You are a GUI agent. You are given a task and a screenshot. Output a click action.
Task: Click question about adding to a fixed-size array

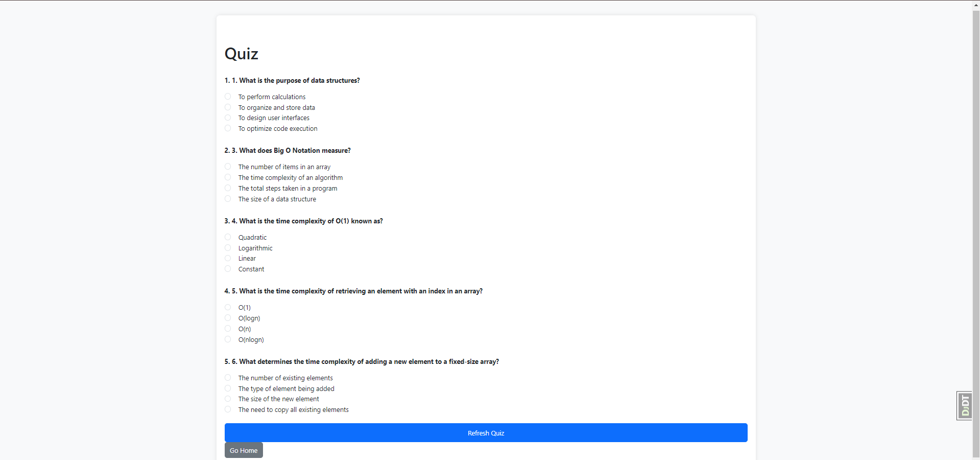[362, 361]
